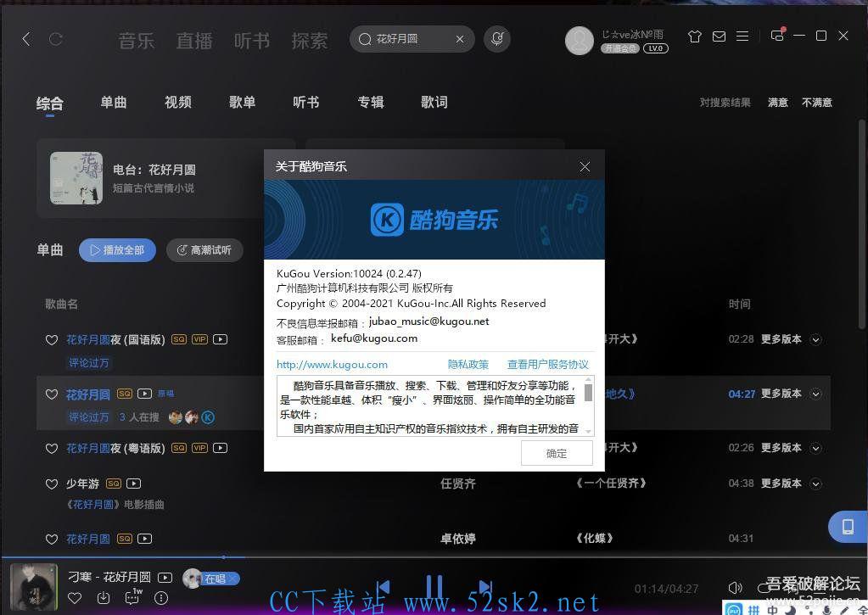Open 更多版本 for the 04:38 song
Viewport: 868px width, 615px height.
[x=781, y=483]
